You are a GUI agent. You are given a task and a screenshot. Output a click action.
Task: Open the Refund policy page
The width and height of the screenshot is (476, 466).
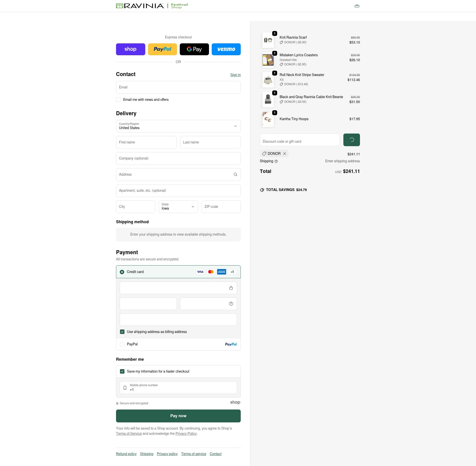[126, 454]
